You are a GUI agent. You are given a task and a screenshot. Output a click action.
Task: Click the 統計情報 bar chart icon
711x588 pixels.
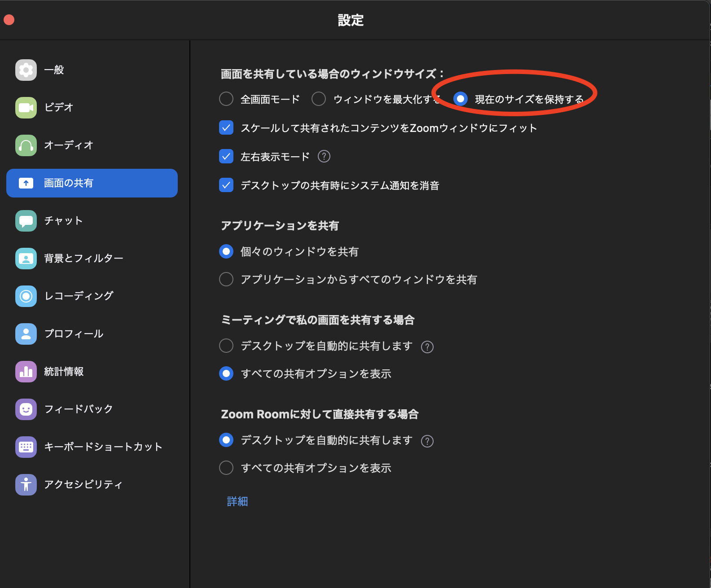click(x=26, y=372)
